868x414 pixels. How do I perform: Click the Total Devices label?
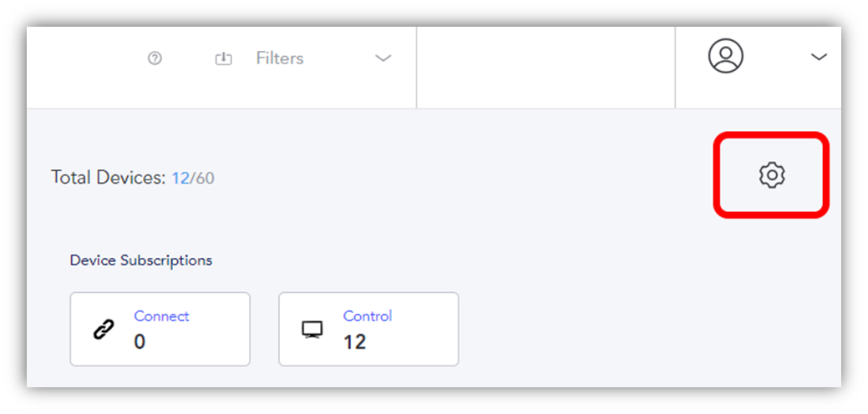click(x=109, y=178)
